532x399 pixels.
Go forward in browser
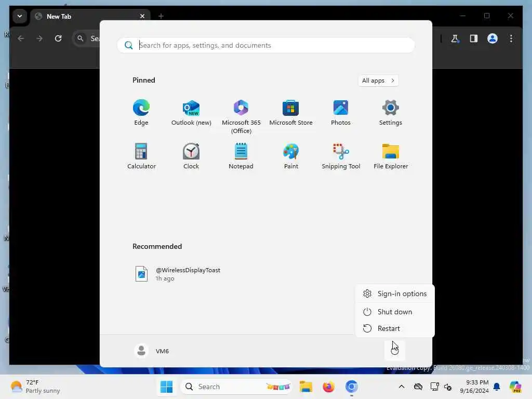click(39, 38)
